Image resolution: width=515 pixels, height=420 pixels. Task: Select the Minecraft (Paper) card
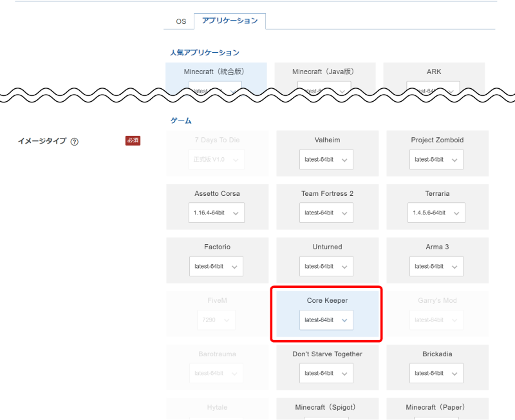tap(436, 407)
